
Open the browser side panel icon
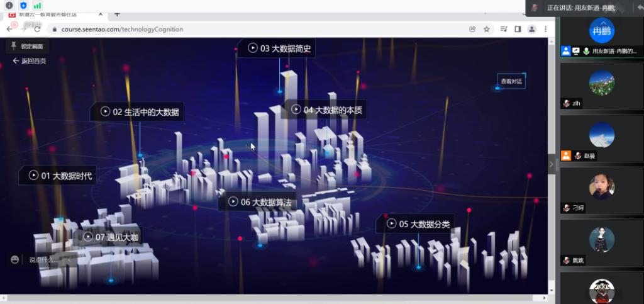coord(518,29)
